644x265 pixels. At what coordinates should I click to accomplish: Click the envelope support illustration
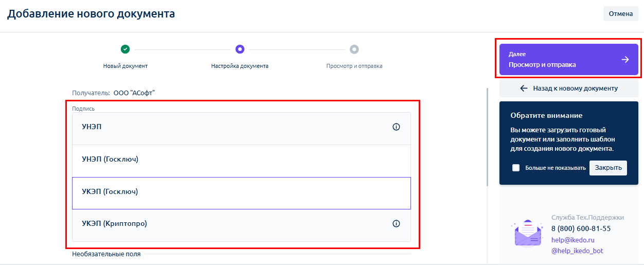527,233
